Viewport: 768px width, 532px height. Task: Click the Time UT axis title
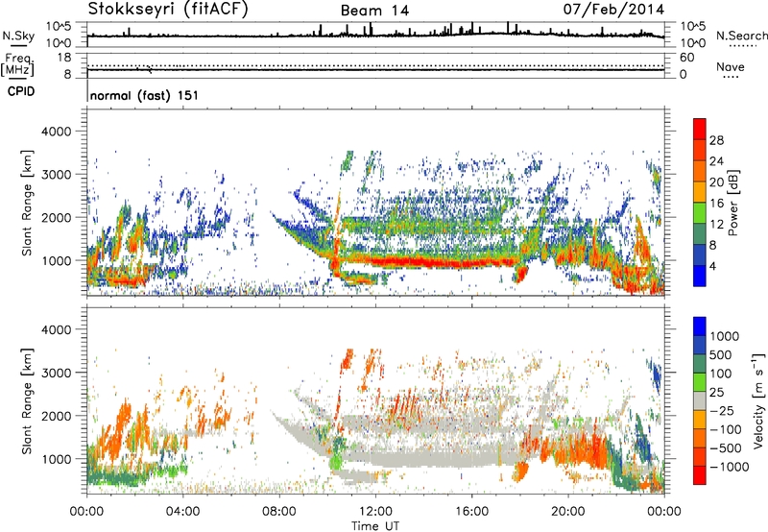(x=375, y=526)
